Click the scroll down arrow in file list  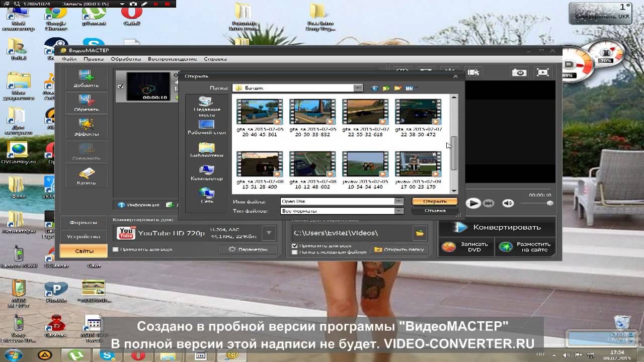tap(453, 191)
